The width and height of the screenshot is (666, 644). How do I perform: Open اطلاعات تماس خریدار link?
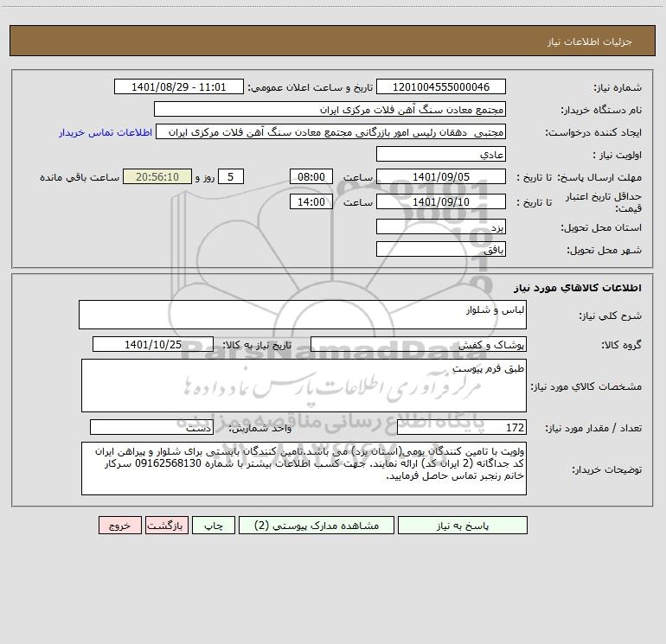[106, 132]
